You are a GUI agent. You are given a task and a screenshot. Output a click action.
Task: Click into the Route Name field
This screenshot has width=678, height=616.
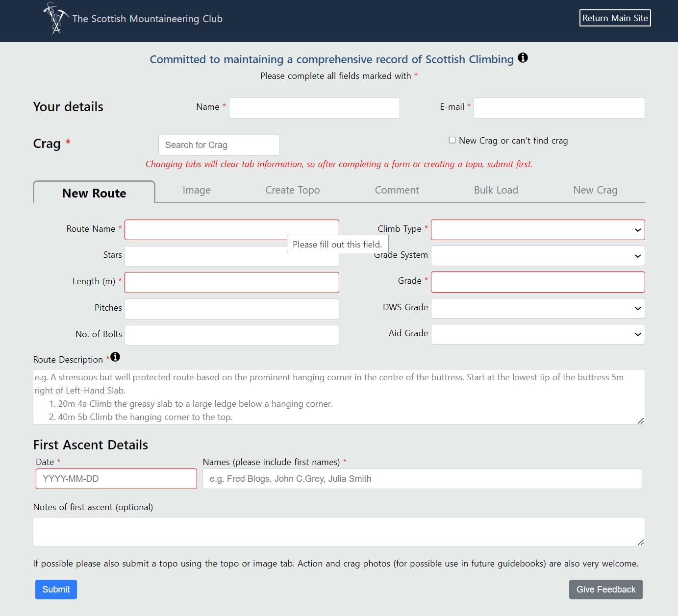coord(231,230)
